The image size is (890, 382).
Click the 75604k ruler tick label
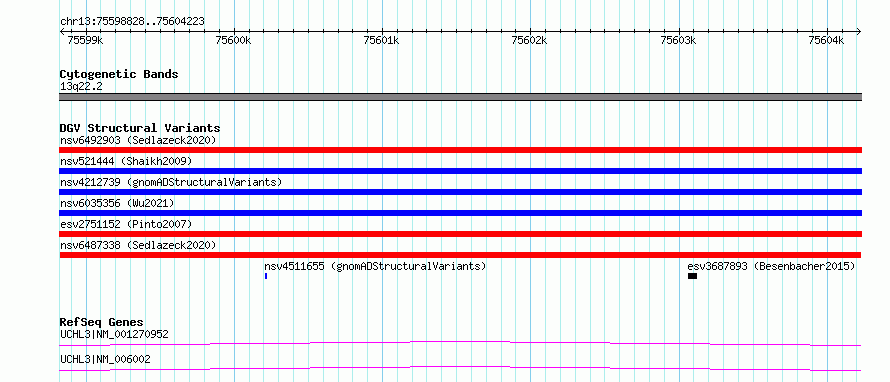pos(826,40)
